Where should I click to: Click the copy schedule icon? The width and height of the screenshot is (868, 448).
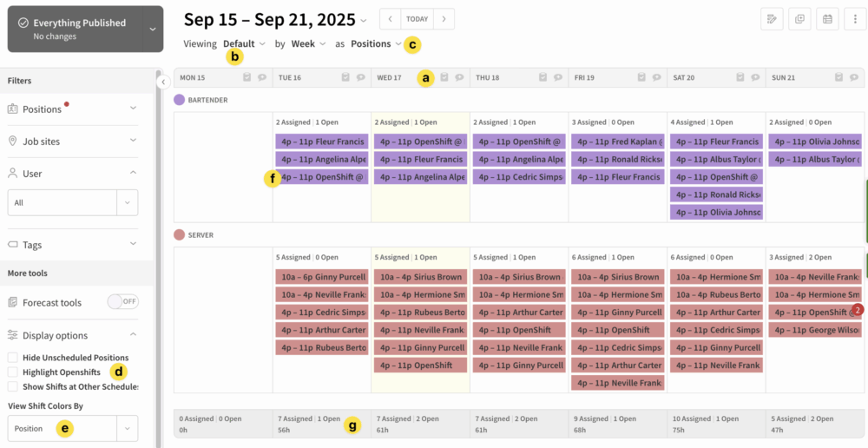click(799, 19)
